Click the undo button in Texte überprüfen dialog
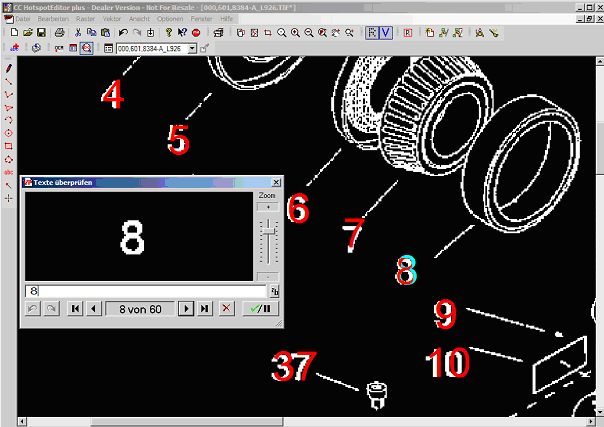Screen dimensions: 604x427 point(33,309)
